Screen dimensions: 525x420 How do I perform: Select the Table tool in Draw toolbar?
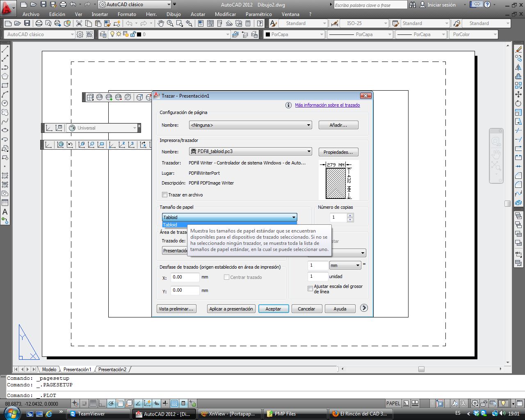(5, 203)
